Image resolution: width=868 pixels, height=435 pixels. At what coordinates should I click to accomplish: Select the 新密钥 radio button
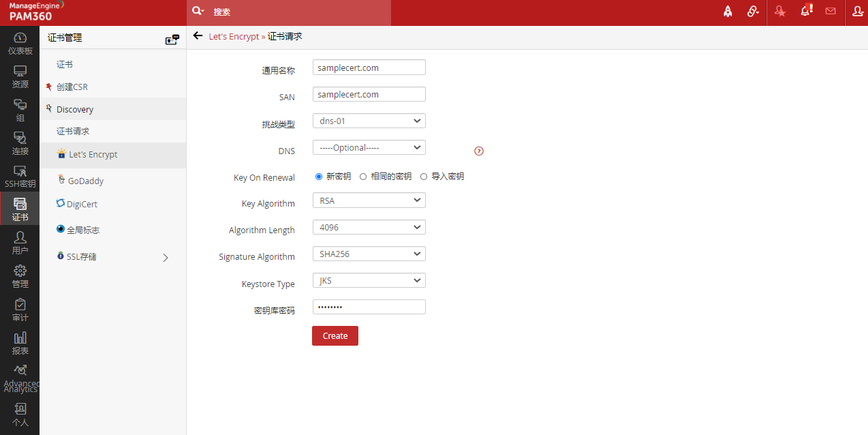coord(319,176)
